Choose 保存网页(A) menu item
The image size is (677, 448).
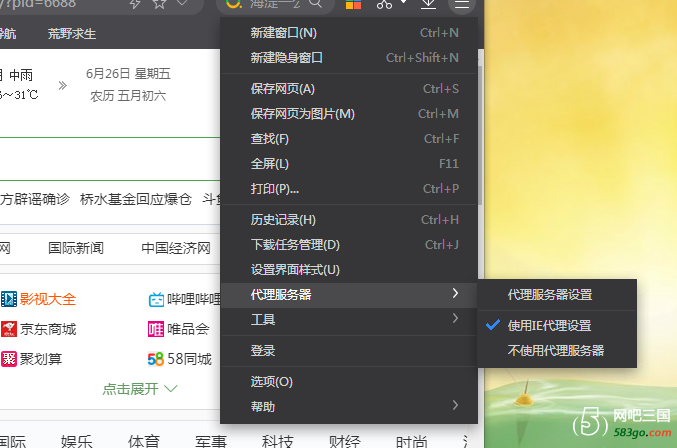pyautogui.click(x=349, y=89)
